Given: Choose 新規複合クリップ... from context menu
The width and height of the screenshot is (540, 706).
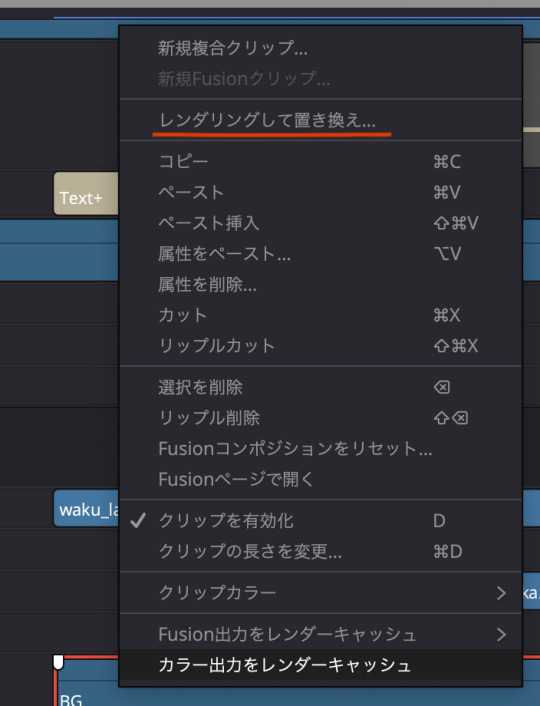Looking at the screenshot, I should [x=320, y=48].
